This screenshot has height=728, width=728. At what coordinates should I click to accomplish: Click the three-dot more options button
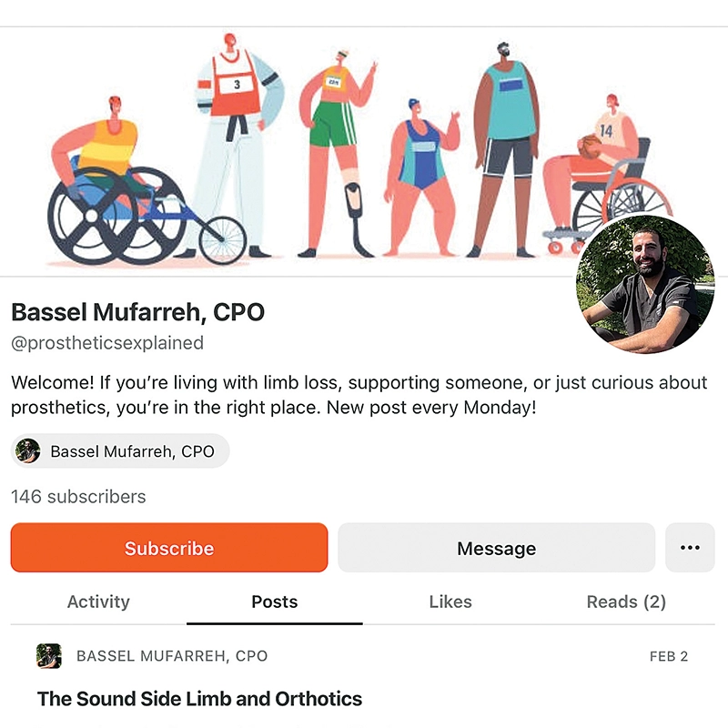(x=690, y=548)
